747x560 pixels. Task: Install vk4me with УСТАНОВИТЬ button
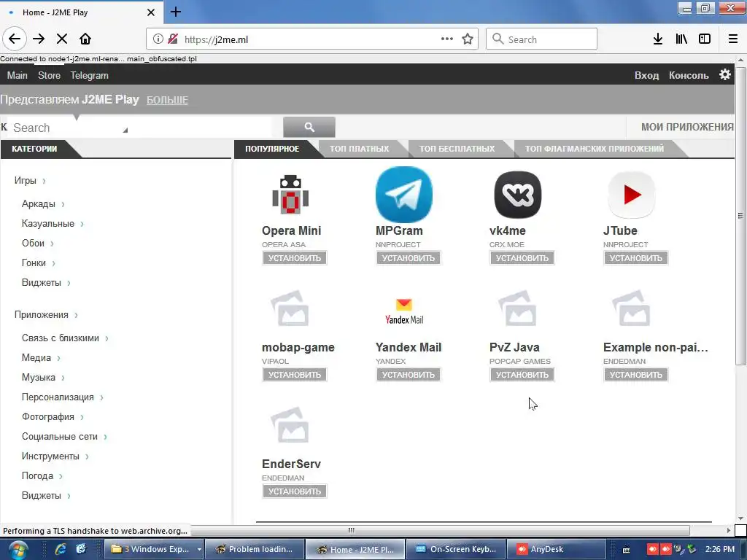tap(522, 258)
